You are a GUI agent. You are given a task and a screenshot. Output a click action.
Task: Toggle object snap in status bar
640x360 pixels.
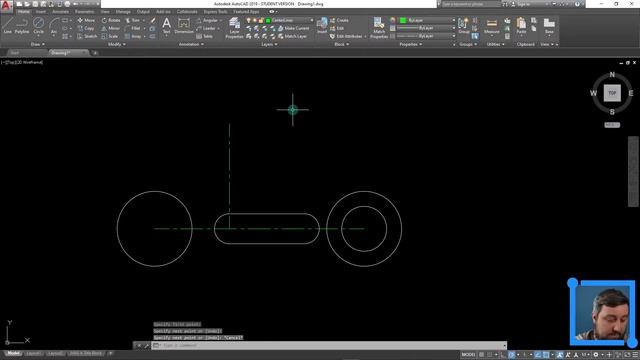[x=546, y=355]
